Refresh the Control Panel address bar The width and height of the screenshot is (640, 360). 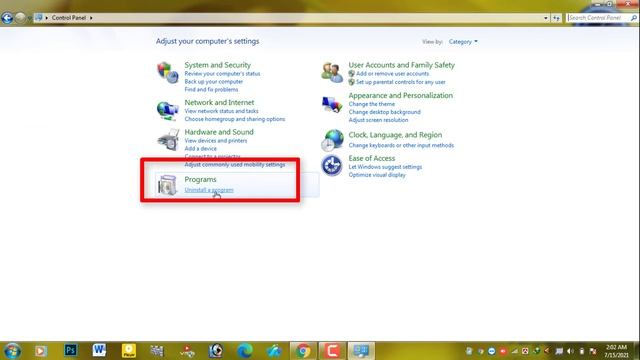tap(556, 18)
